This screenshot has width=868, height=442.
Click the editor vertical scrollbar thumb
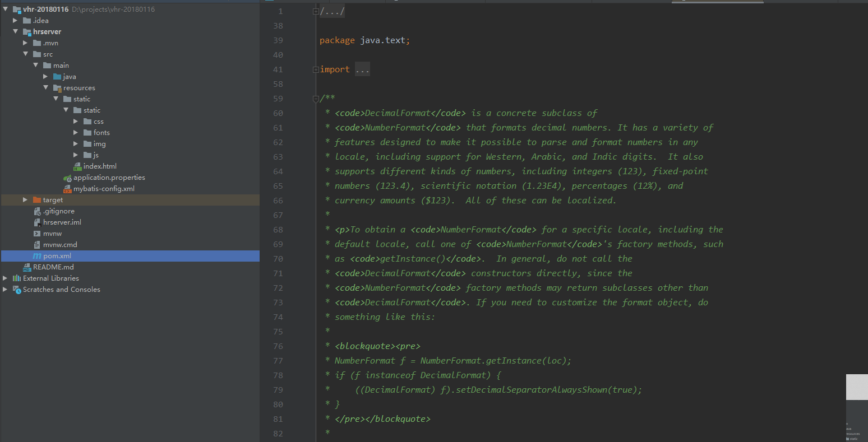click(856, 387)
